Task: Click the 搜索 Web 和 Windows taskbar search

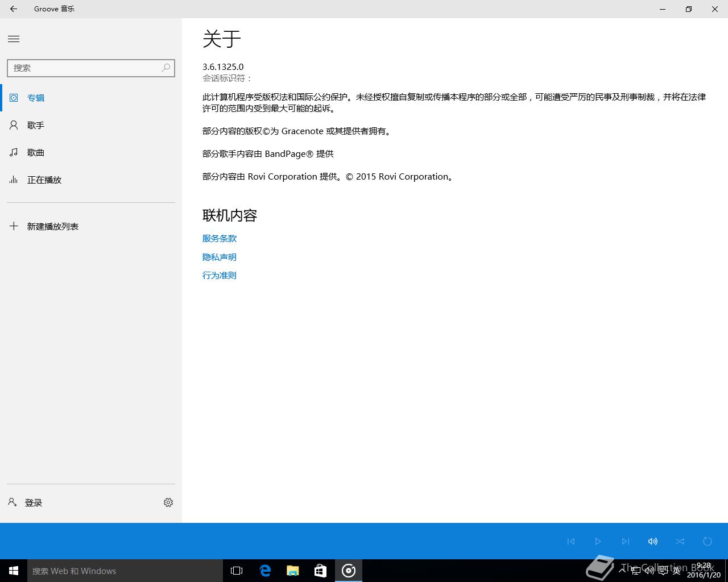Action: [125, 571]
